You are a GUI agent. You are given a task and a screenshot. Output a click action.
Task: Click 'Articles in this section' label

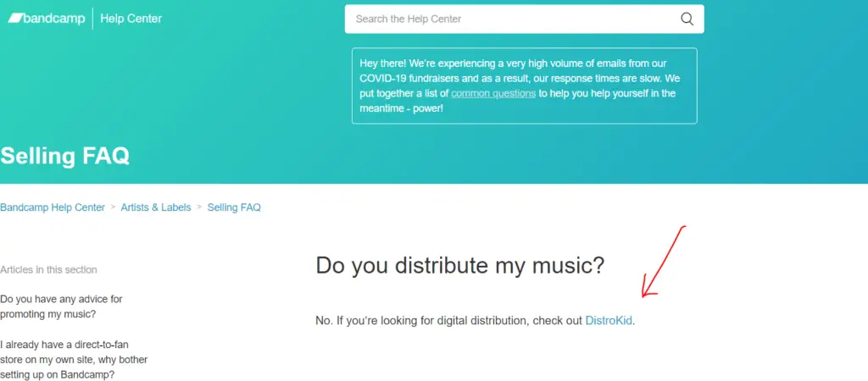tap(48, 270)
